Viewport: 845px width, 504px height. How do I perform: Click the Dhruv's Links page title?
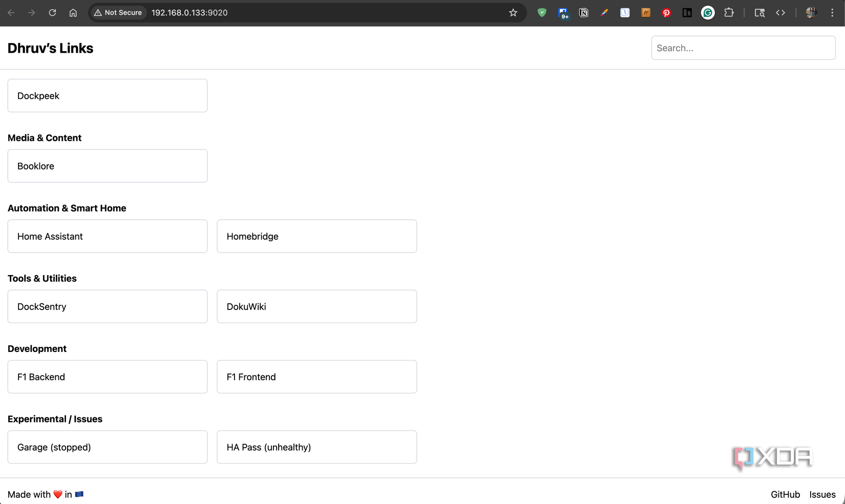[50, 48]
